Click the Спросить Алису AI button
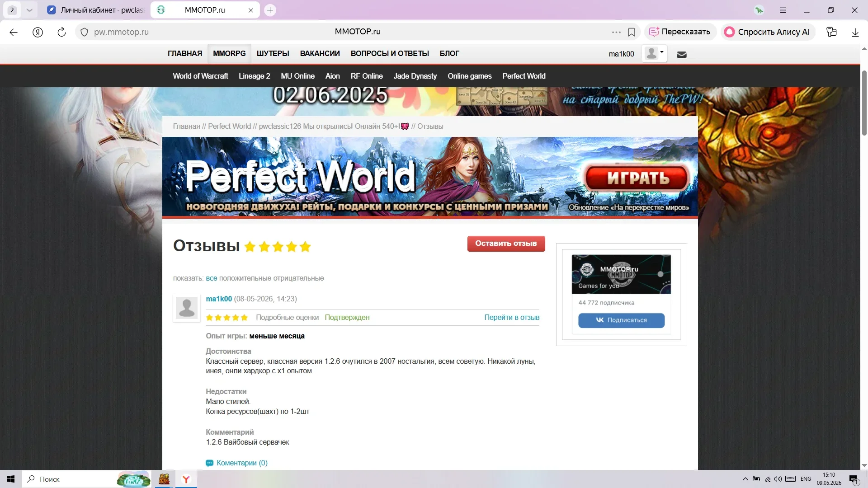Viewport: 868px width, 488px height. 767,32
